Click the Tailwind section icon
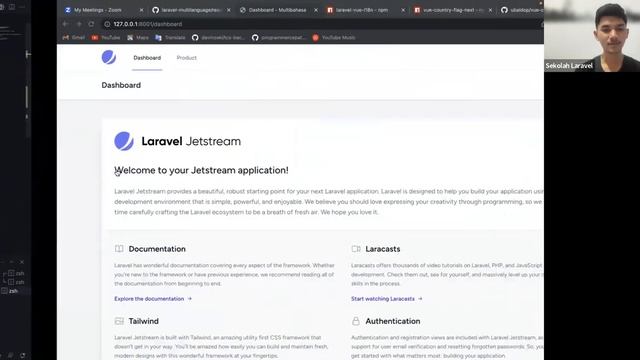The height and width of the screenshot is (360, 640). [x=119, y=321]
